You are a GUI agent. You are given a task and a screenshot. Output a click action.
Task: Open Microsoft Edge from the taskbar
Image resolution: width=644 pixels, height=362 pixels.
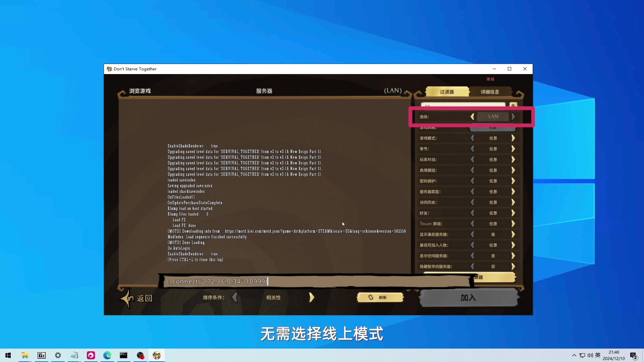tap(107, 355)
